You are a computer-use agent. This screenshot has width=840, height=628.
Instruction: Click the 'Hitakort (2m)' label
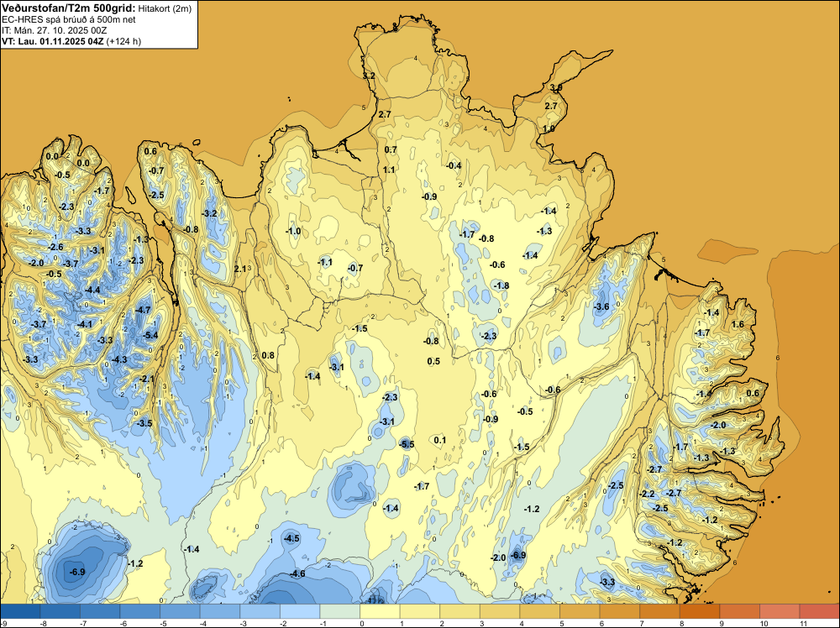[x=165, y=8]
